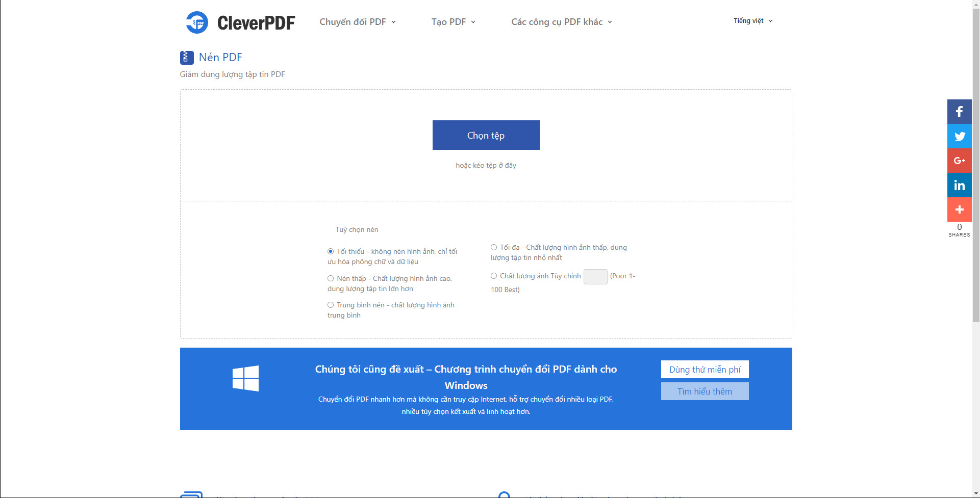Share via Google Plus icon
Screen dimensions: 980x498
click(959, 161)
